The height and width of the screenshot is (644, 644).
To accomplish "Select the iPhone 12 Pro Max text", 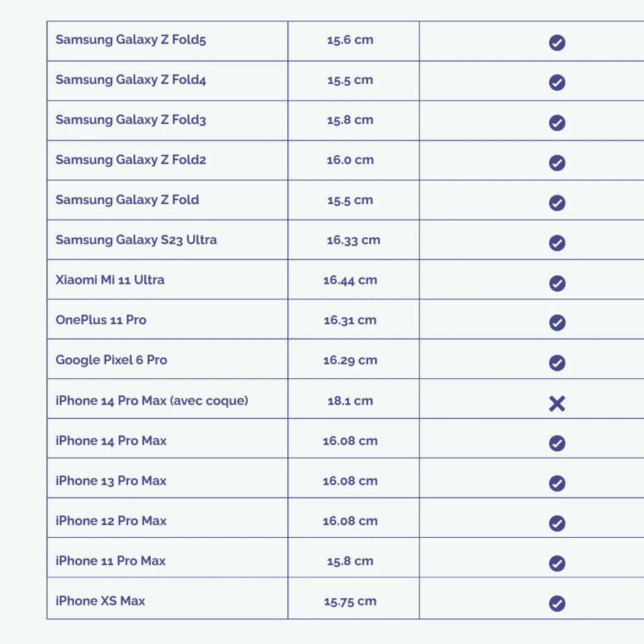I will click(111, 521).
